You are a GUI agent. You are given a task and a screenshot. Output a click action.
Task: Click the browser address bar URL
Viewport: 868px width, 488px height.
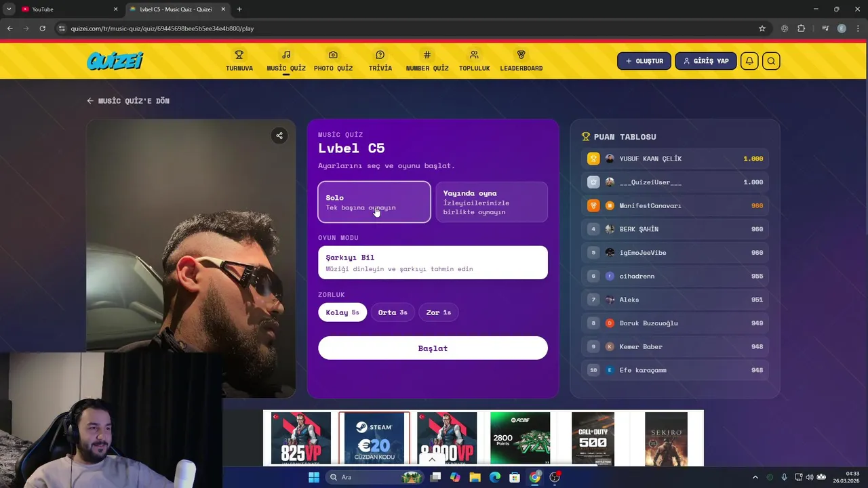coord(162,28)
